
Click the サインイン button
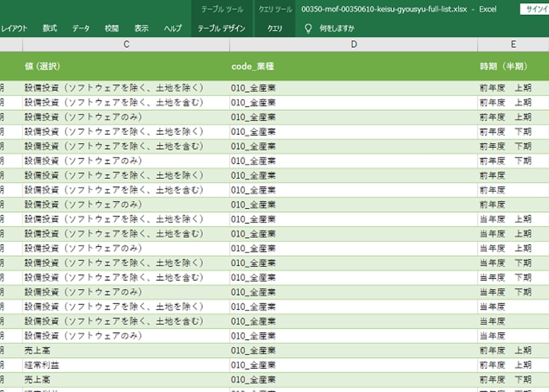534,9
